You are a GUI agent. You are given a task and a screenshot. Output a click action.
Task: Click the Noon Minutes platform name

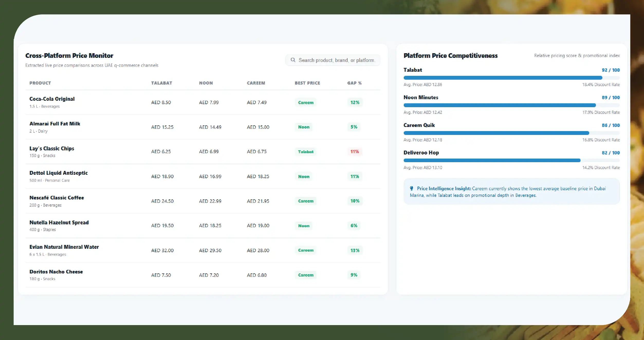click(421, 97)
